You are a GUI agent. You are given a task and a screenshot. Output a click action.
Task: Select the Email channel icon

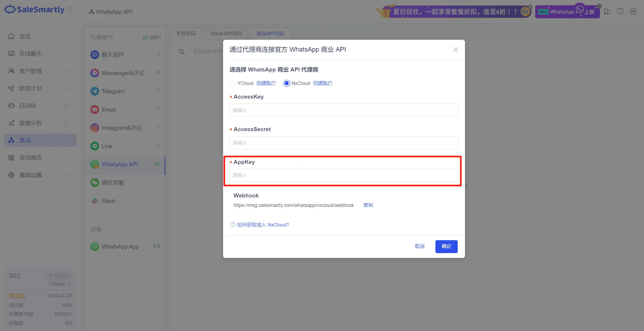pos(95,109)
